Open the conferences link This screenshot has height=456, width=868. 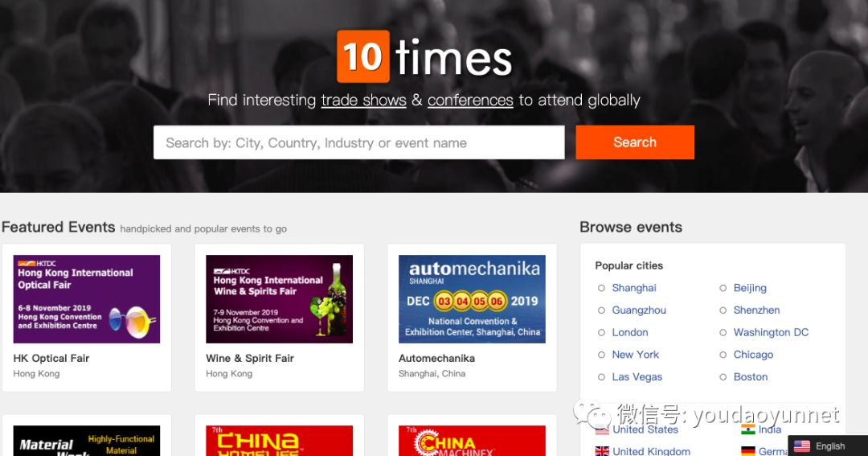click(470, 101)
